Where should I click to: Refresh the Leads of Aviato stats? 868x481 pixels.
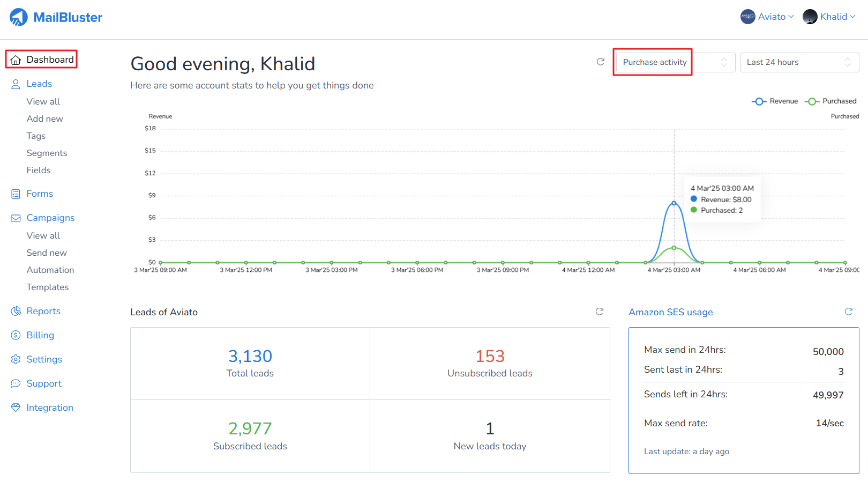click(x=600, y=312)
